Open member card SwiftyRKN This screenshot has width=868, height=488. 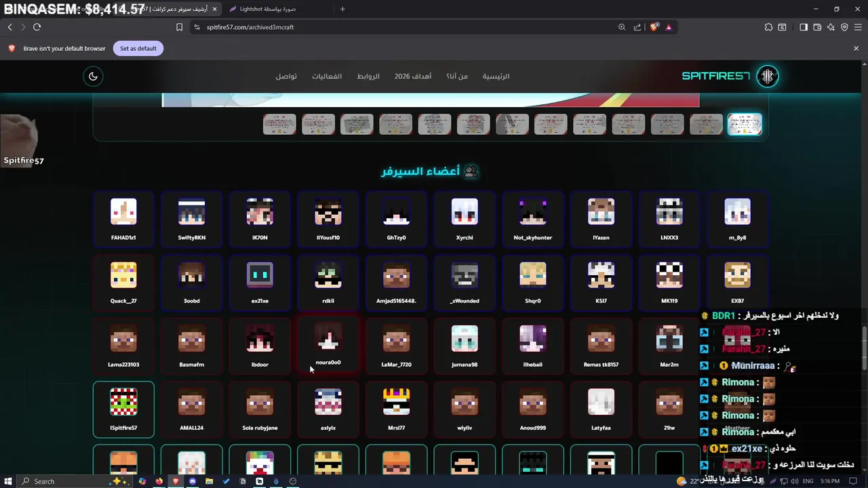click(191, 220)
